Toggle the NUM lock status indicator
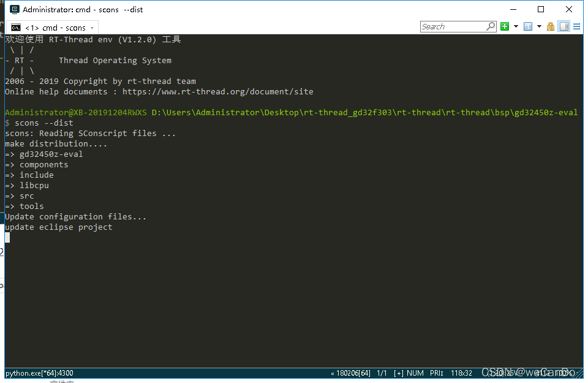This screenshot has width=588, height=383. point(415,373)
